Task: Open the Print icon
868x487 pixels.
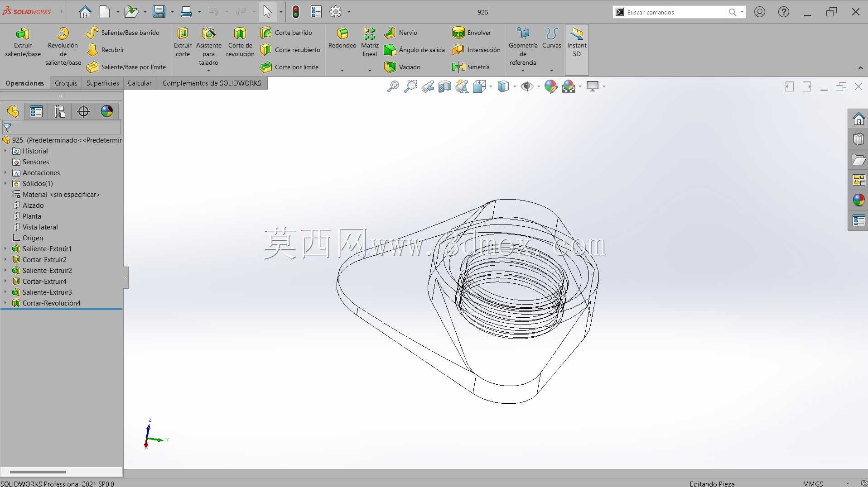Action: click(x=186, y=12)
